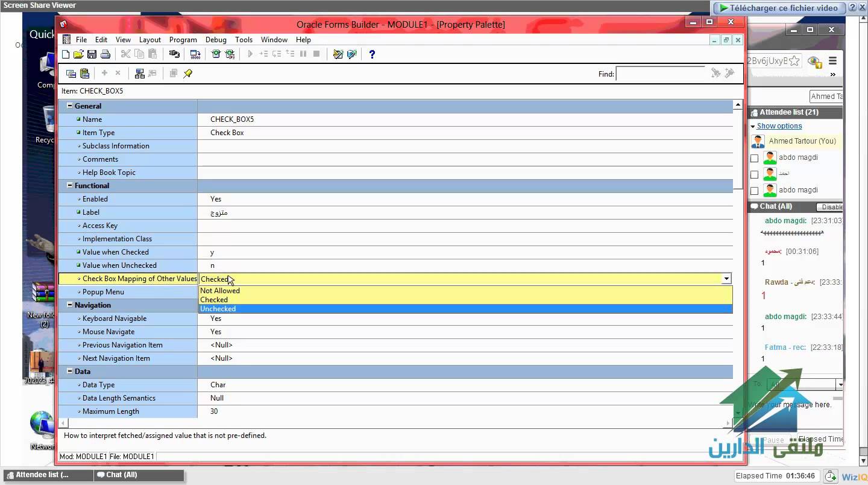Click the debugger Step Into icon
This screenshot has width=868, height=485.
(263, 54)
